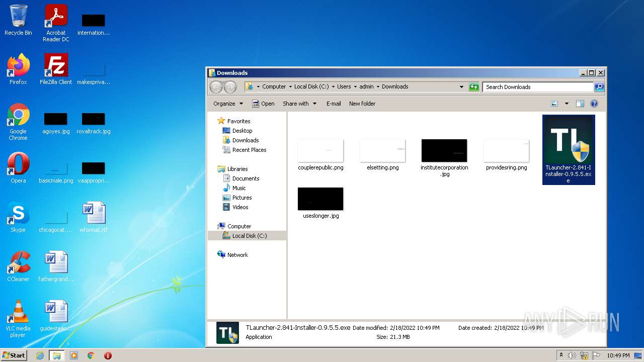Select Pictures library

pos(242,198)
